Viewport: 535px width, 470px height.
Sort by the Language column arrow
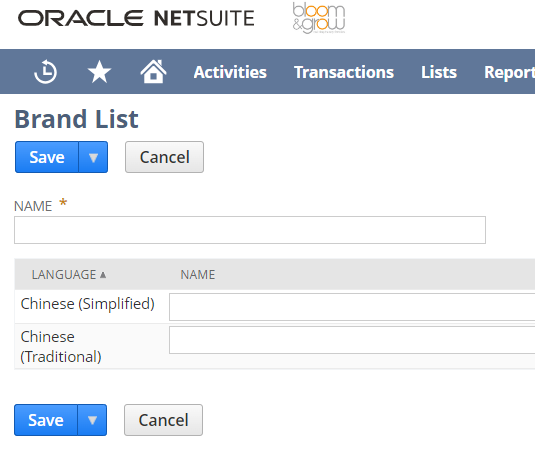(103, 275)
